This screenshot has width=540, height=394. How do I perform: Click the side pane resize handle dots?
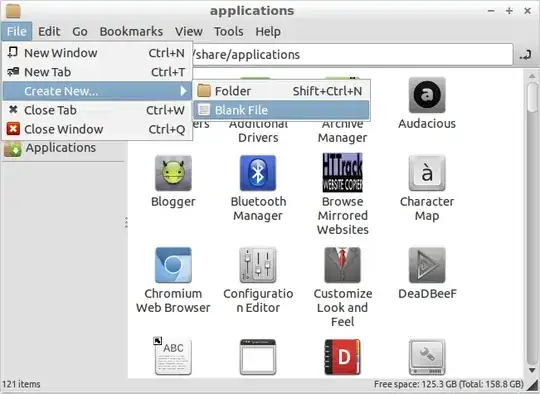[x=126, y=222]
